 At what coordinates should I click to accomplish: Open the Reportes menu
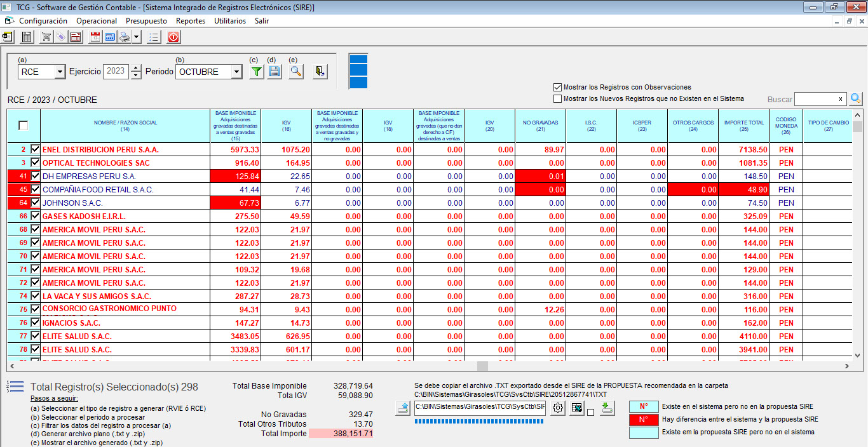coord(191,21)
